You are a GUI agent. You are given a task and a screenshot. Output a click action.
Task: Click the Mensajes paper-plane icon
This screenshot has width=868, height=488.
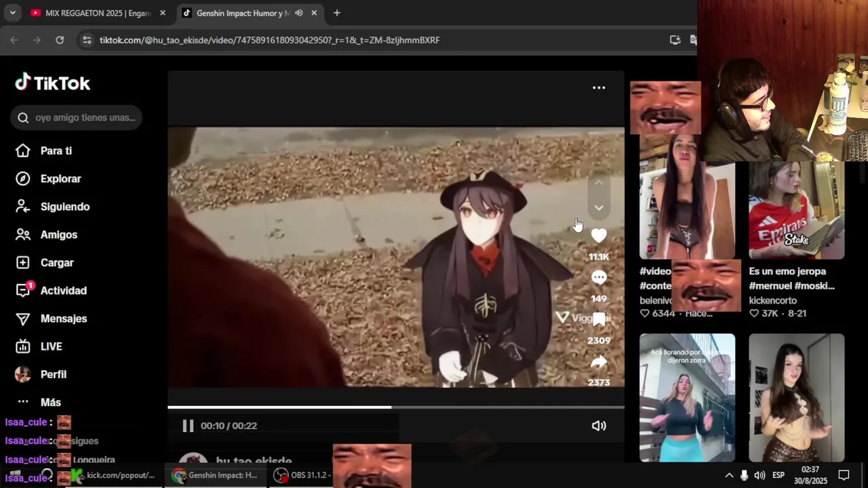coord(23,319)
